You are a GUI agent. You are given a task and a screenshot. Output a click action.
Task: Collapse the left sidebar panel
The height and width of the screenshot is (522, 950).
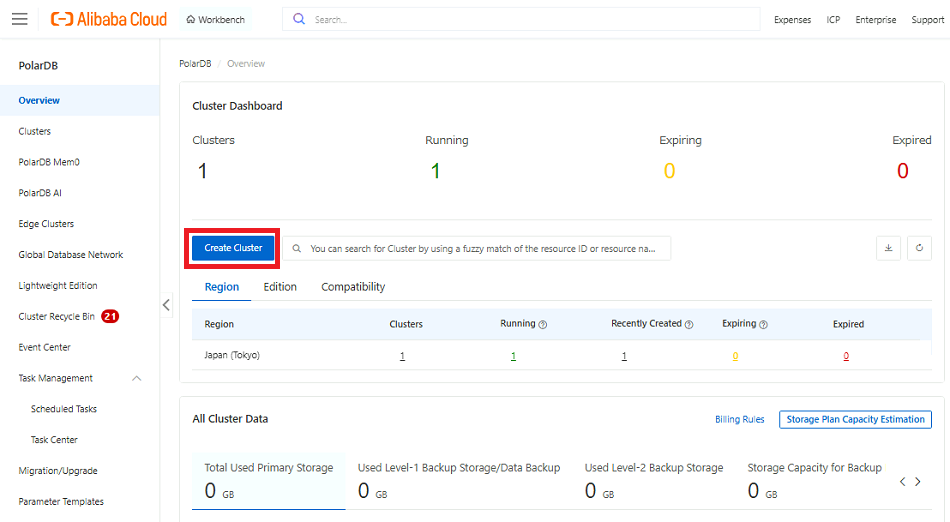pyautogui.click(x=167, y=305)
